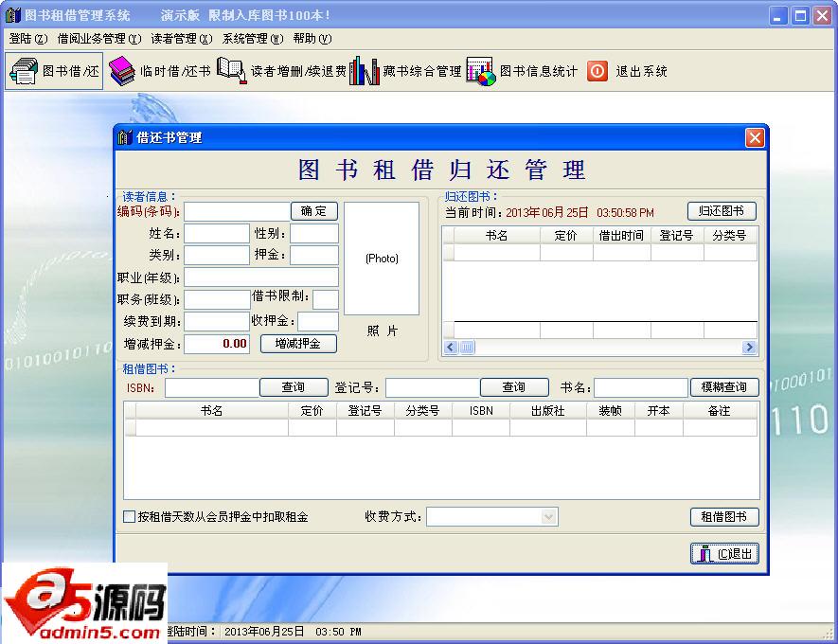The height and width of the screenshot is (644, 838).
Task: Open the 帮助 menu
Action: [x=311, y=39]
